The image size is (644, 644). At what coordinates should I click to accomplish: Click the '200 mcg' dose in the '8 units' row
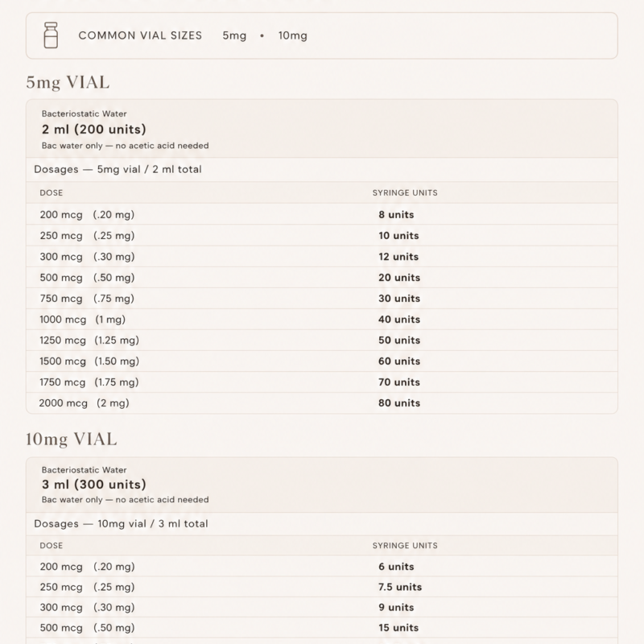(61, 215)
